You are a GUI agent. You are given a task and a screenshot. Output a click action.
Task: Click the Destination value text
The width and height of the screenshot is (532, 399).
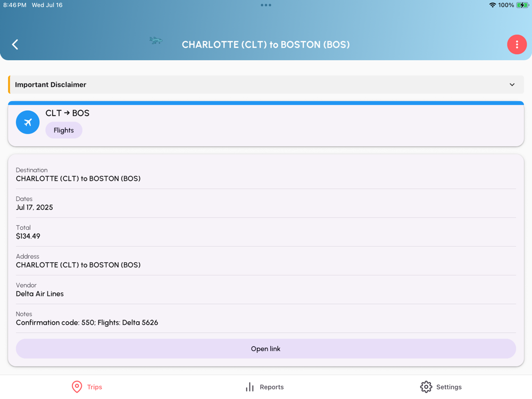[78, 178]
